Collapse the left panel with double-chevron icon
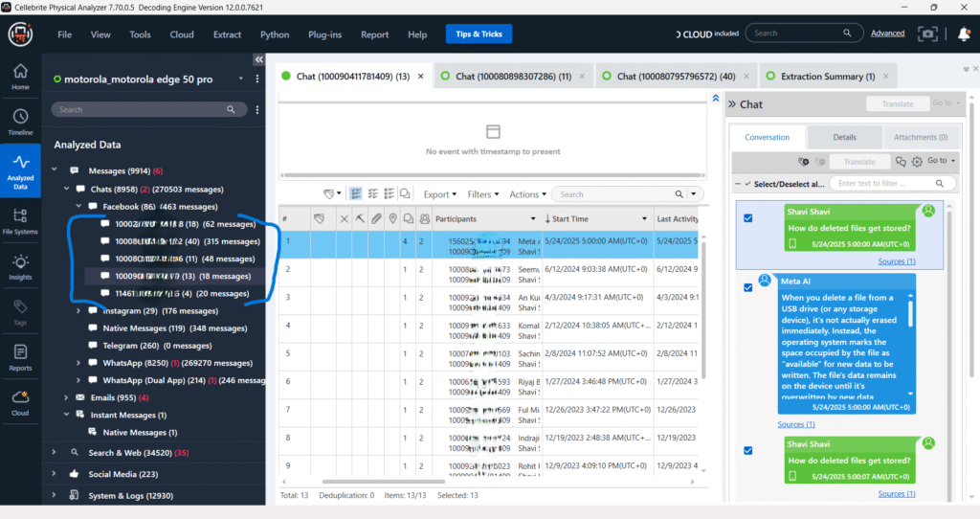The height and width of the screenshot is (519, 980). [258, 59]
